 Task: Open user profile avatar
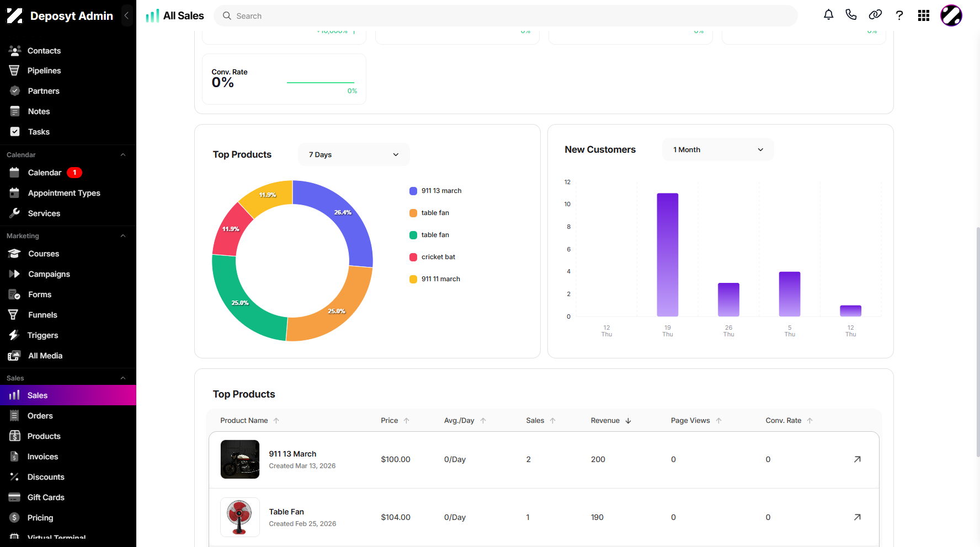click(x=951, y=15)
